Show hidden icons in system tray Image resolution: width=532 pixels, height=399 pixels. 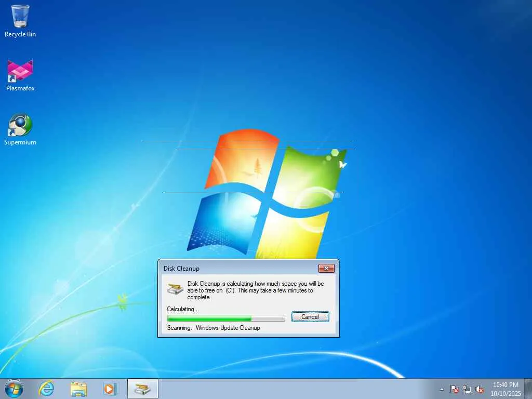(442, 389)
